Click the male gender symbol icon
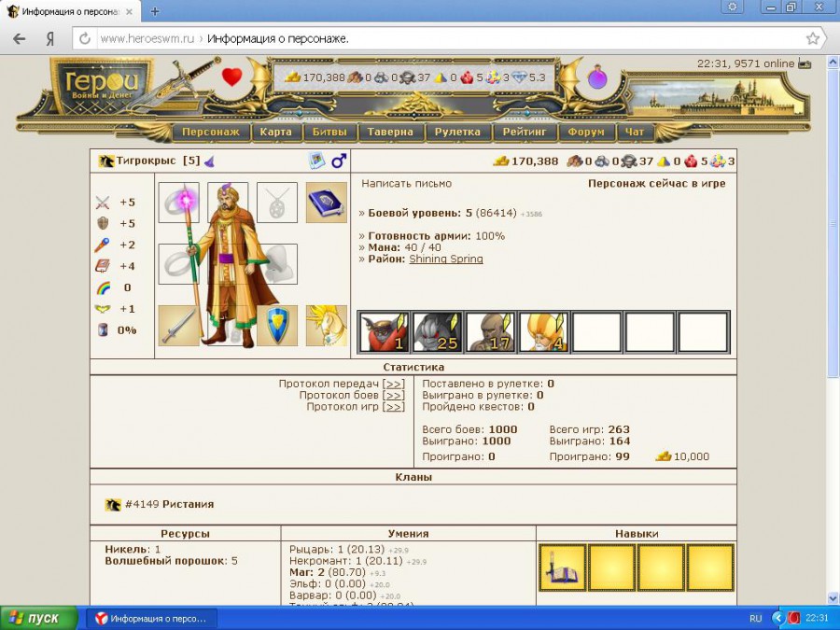Viewport: 840px width, 630px height. [x=339, y=161]
